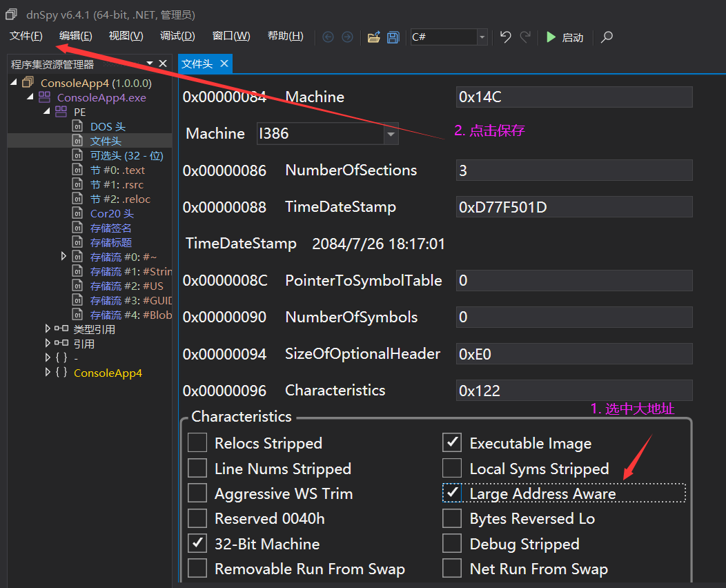Collapse the ConsoleApp4.exe tree node
The image size is (726, 588).
(30, 97)
